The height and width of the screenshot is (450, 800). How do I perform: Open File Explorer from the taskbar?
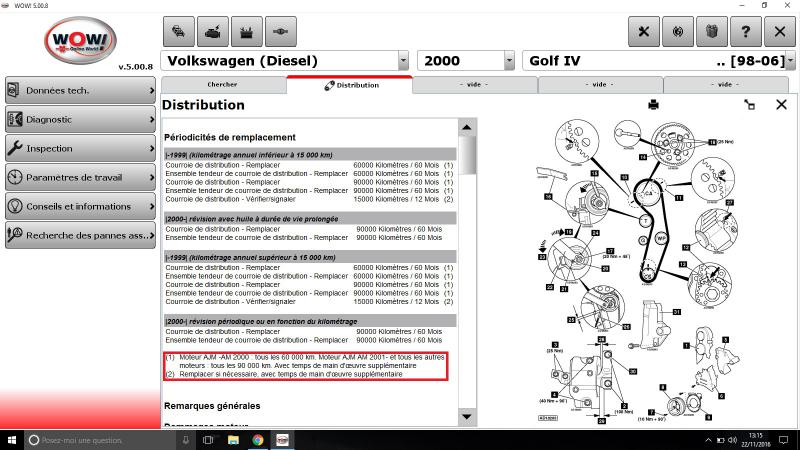(233, 440)
